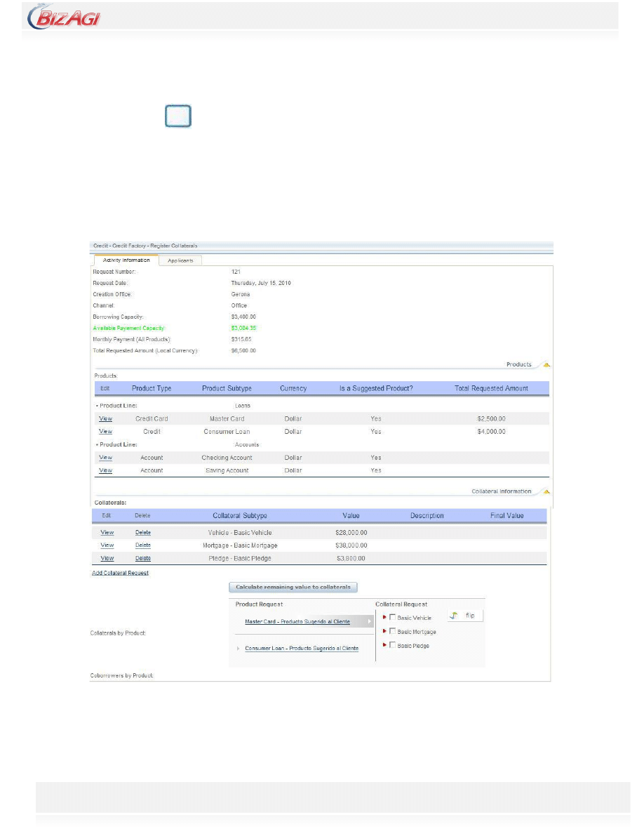Viewport: 644px width, 834px height.
Task: Click the flip arrow icon
Action: [454, 615]
